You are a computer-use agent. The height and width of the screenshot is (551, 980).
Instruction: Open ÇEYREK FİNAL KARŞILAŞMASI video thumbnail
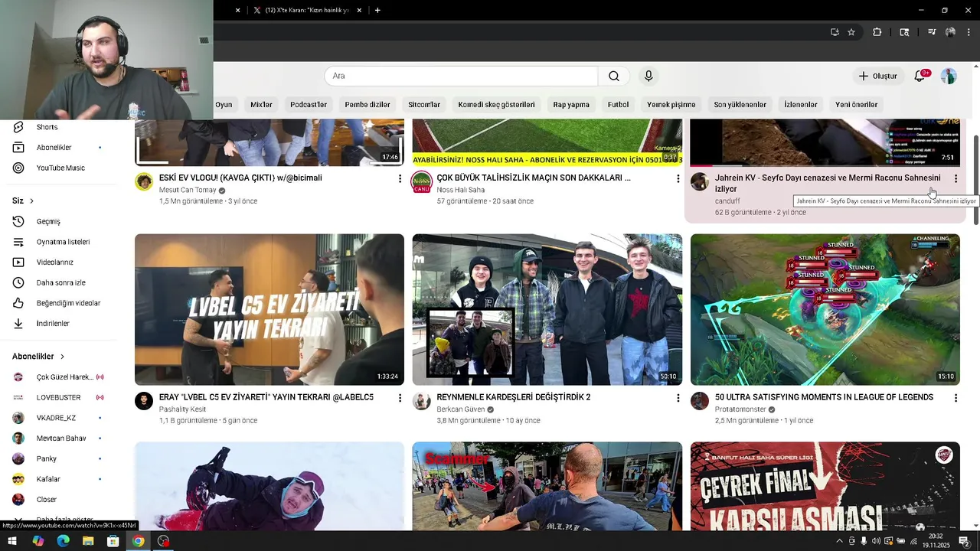pyautogui.click(x=825, y=486)
